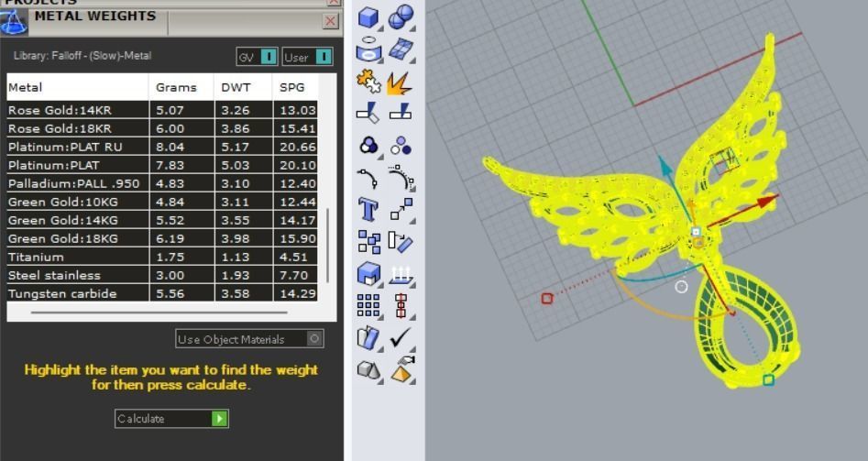Click the SPG column header
The height and width of the screenshot is (461, 868).
[x=295, y=87]
